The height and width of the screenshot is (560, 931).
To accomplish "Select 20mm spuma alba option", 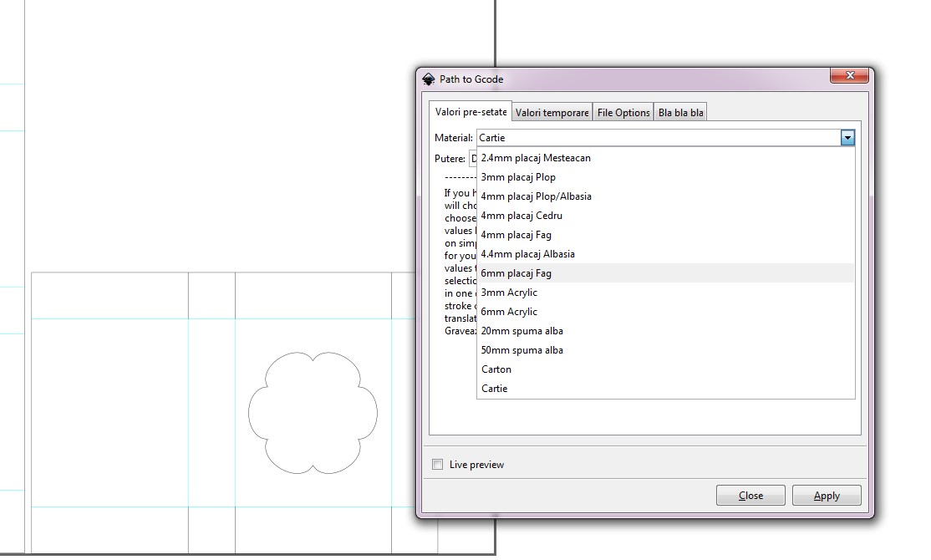I will click(x=521, y=331).
